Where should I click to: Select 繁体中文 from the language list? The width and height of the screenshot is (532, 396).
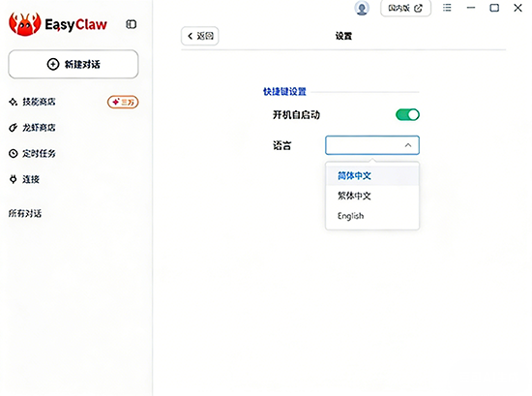(x=372, y=196)
